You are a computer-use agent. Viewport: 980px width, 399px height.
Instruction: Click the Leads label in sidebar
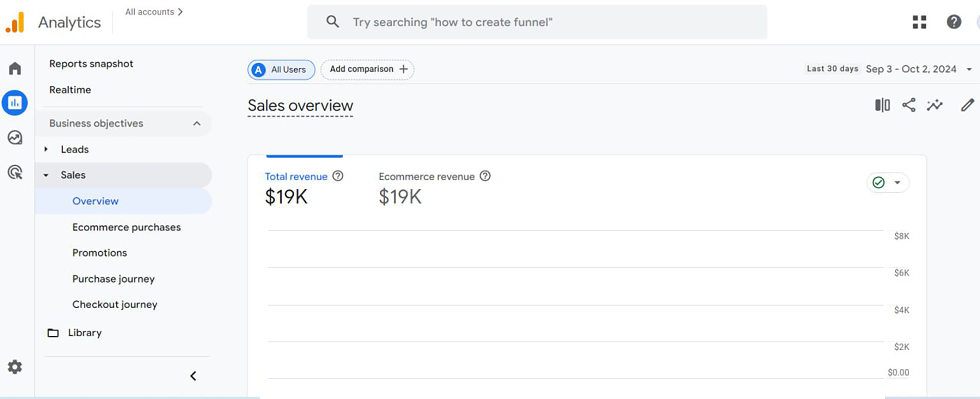tap(75, 149)
